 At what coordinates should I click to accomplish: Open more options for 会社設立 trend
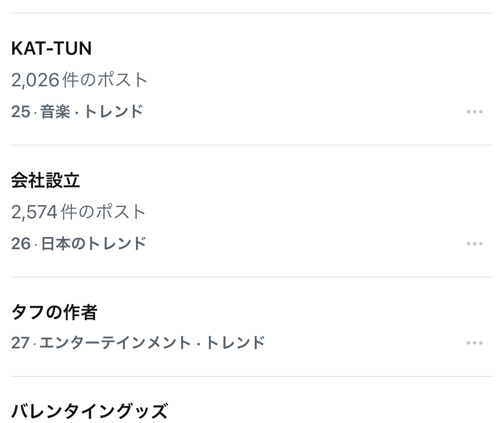tap(474, 244)
